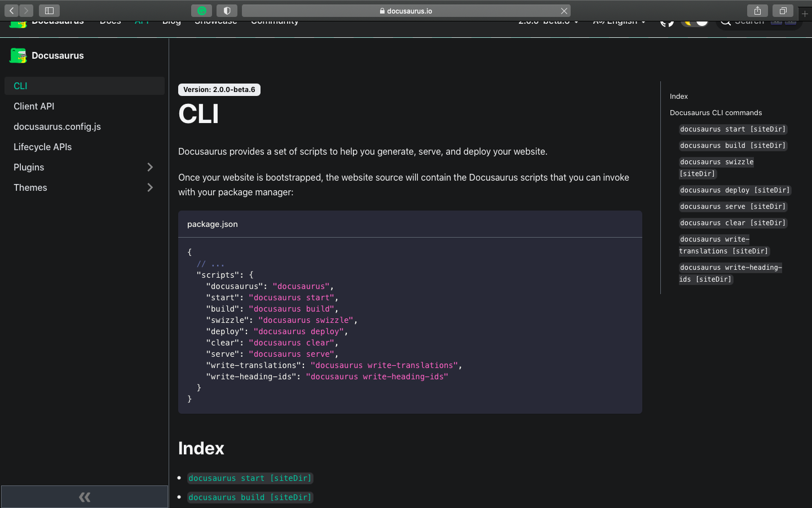
Task: Open 'docusaurus clear [siteDir]' in right contents
Action: point(732,223)
